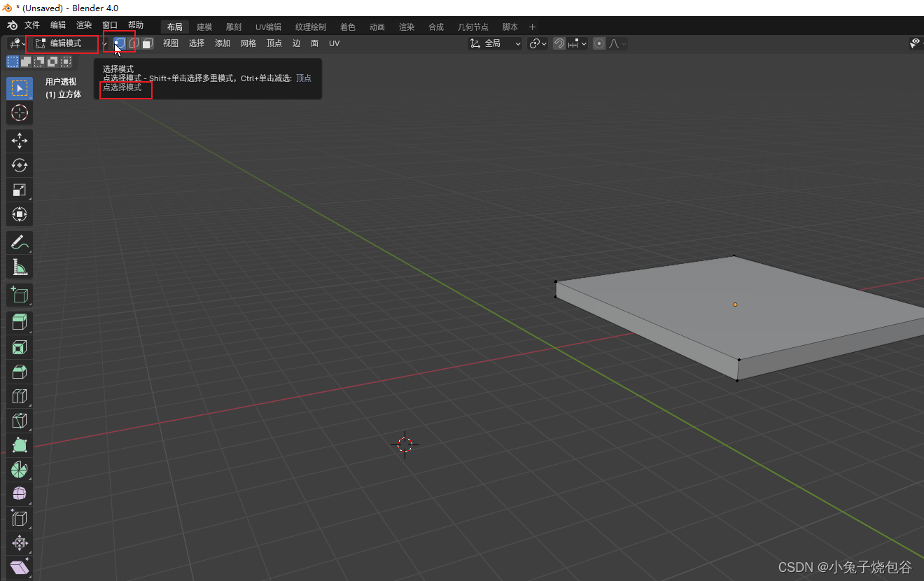
Task: Click the orange origin point on mesh
Action: click(735, 304)
